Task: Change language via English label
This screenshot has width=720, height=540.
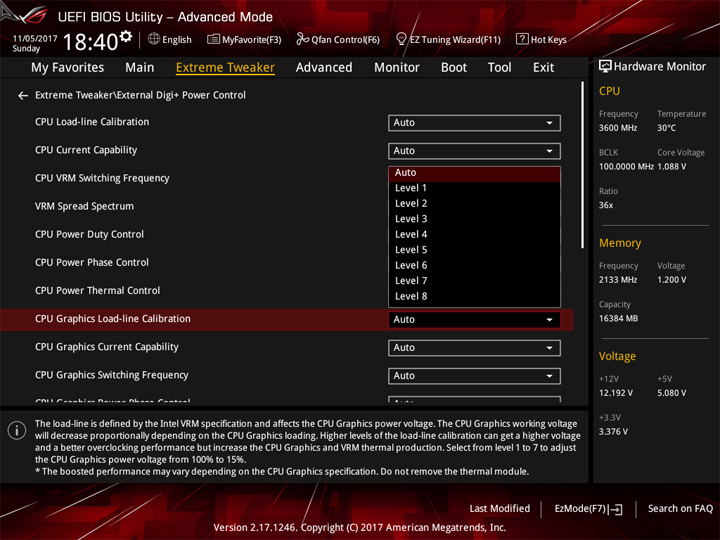Action: click(x=177, y=39)
